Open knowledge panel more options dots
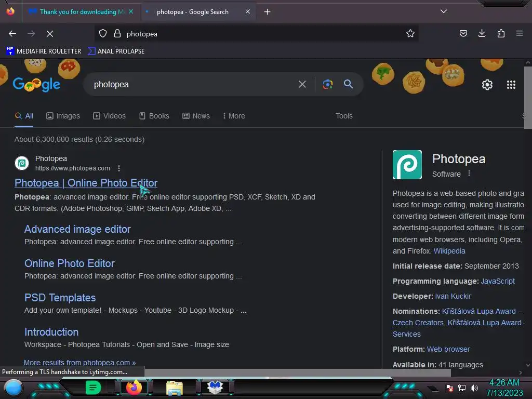The height and width of the screenshot is (399, 532). (469, 174)
